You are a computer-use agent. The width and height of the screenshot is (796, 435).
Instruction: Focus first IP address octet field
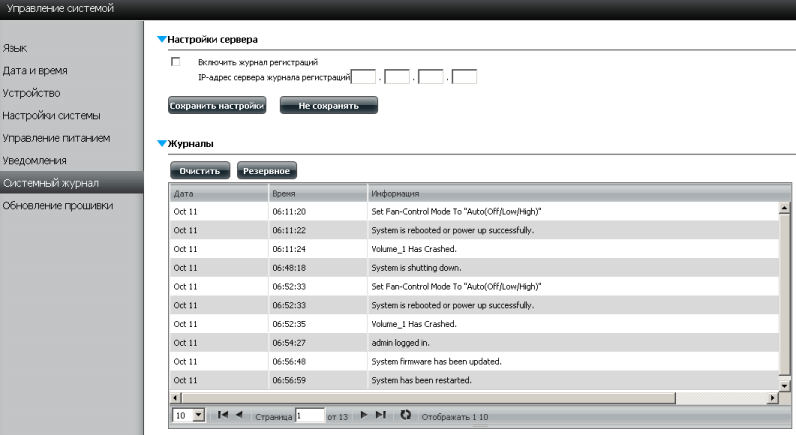363,77
